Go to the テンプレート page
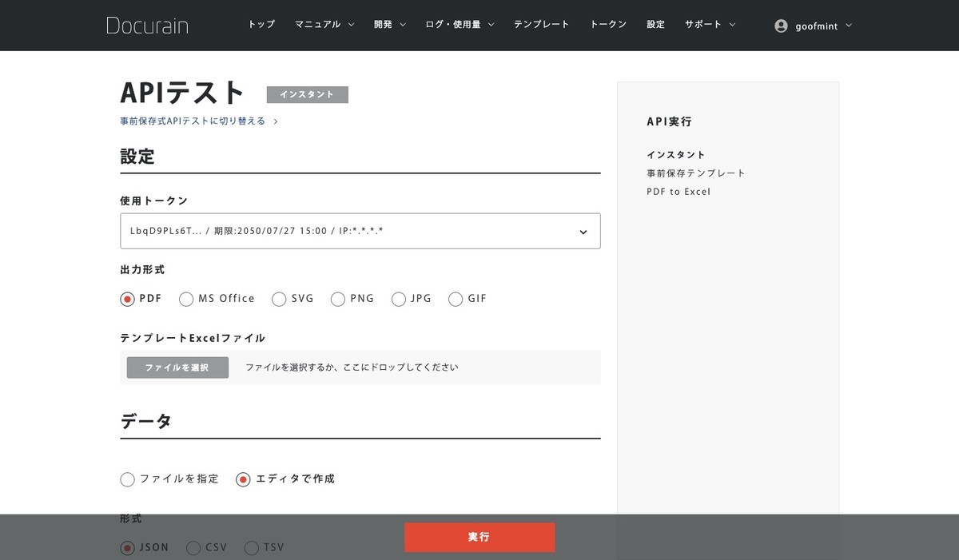The width and height of the screenshot is (959, 560). click(x=542, y=25)
